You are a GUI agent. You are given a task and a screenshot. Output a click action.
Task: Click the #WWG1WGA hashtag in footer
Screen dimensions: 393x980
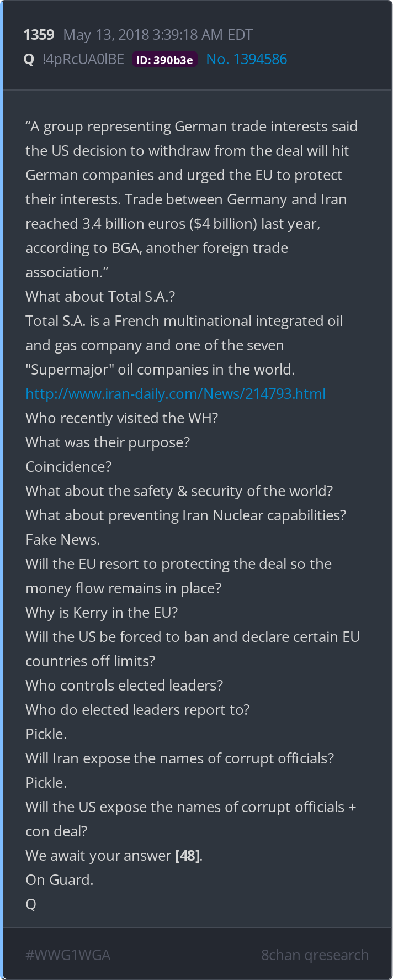tap(68, 955)
